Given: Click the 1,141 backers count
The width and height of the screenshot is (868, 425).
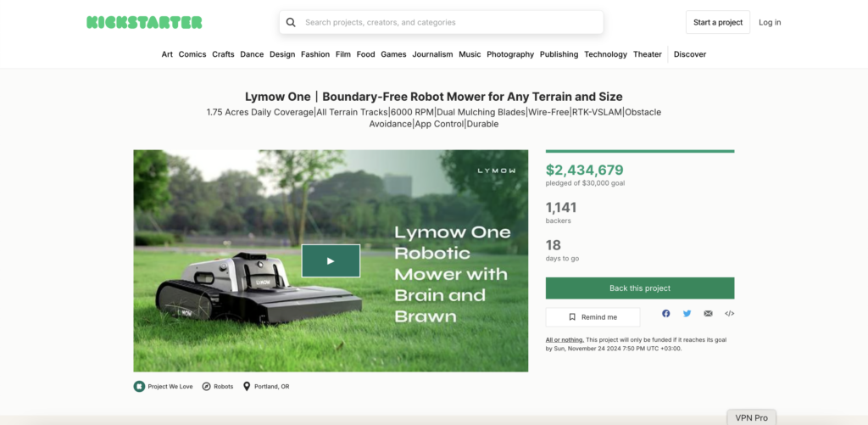Looking at the screenshot, I should click(x=561, y=208).
